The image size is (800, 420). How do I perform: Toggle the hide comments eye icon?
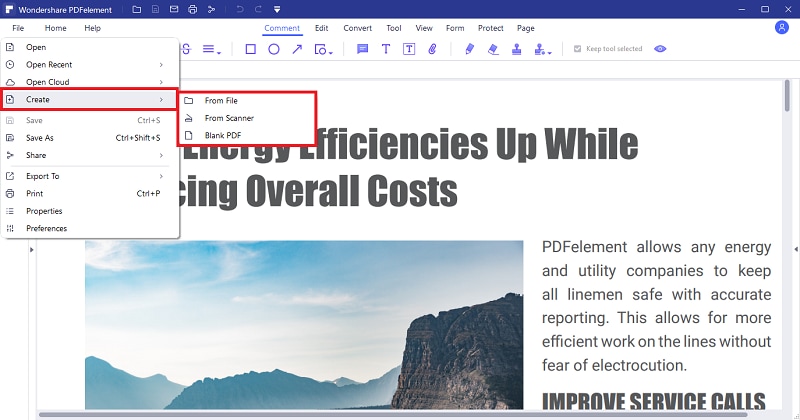[x=660, y=49]
